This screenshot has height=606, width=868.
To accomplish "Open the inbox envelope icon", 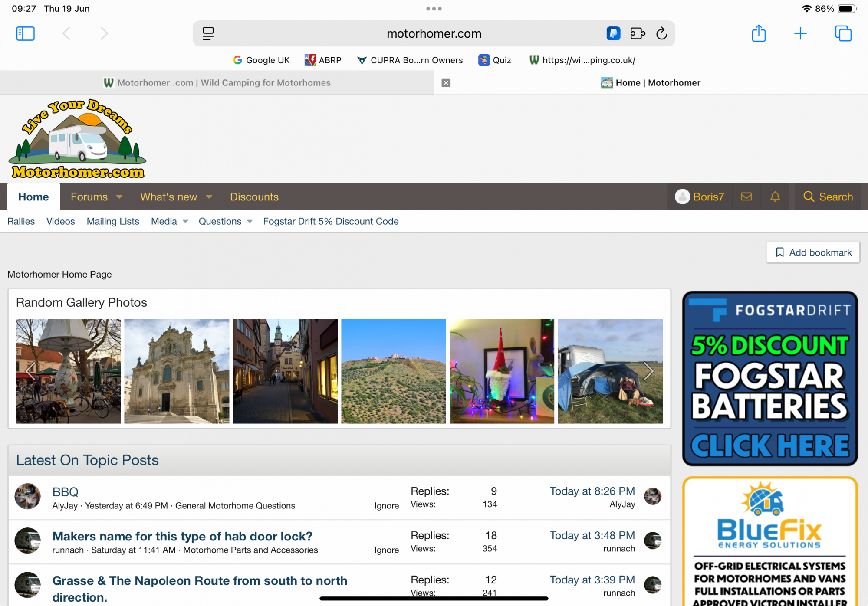I will click(x=746, y=197).
